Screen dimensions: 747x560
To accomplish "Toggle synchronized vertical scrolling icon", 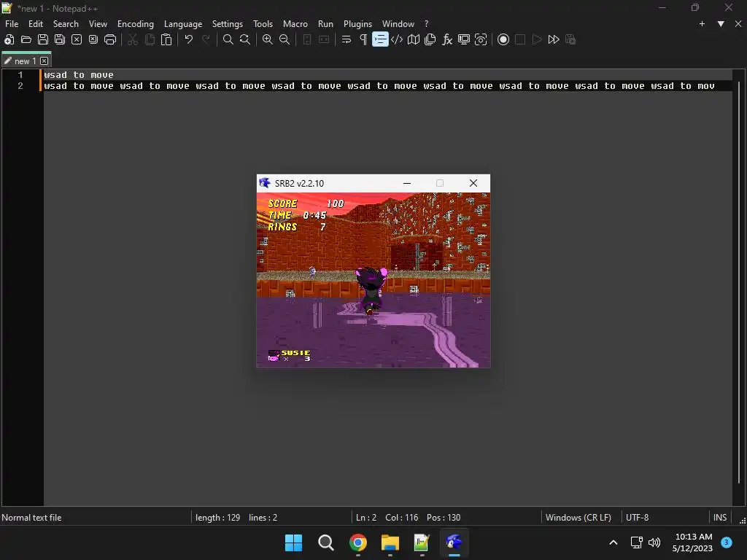I will [x=307, y=39].
